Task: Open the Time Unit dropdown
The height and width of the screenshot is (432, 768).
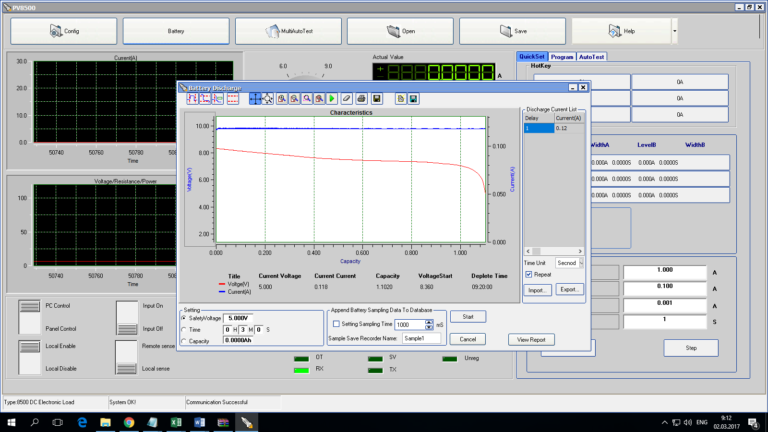Action: coord(581,263)
